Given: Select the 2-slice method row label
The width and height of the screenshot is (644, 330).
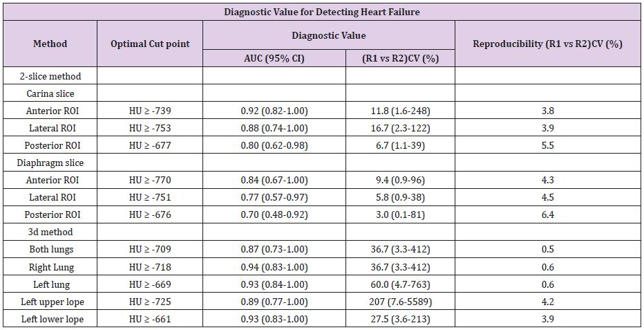Looking at the screenshot, I should coord(50,76).
